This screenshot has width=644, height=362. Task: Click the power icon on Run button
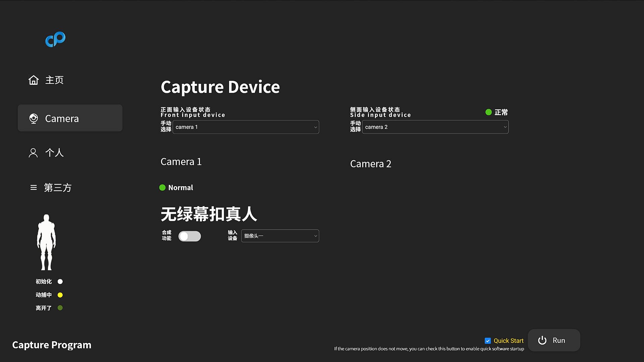coord(542,341)
